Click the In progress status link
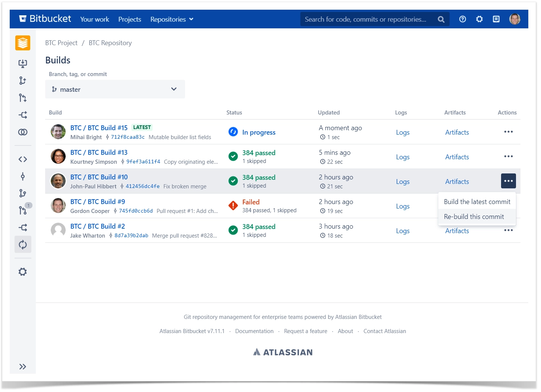 259,132
